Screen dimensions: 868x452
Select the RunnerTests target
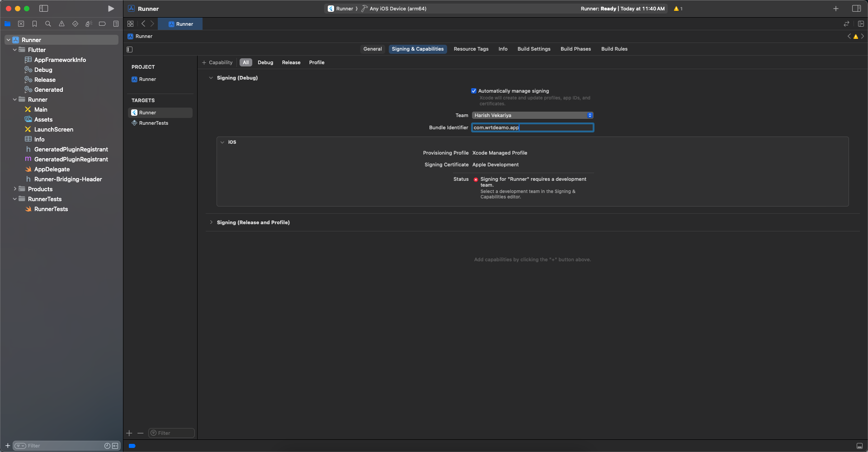160,123
